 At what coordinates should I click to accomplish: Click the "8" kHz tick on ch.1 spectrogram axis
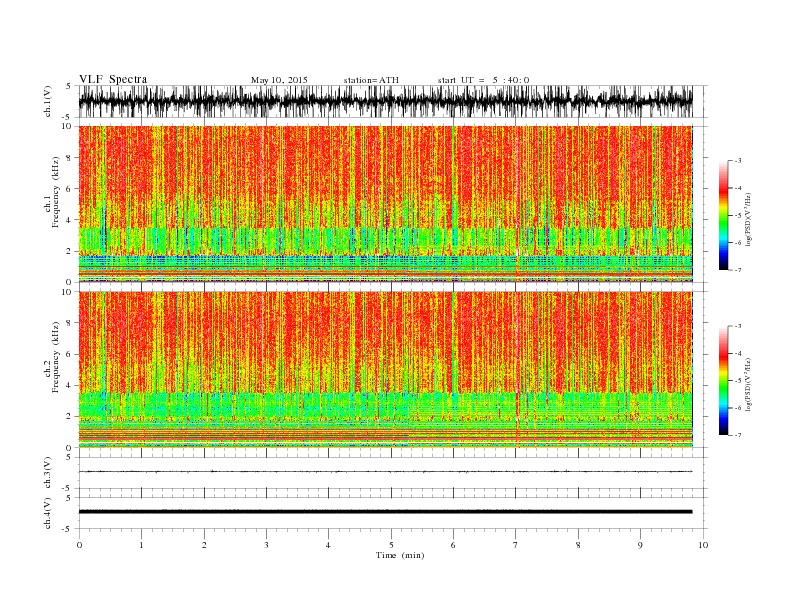click(69, 158)
